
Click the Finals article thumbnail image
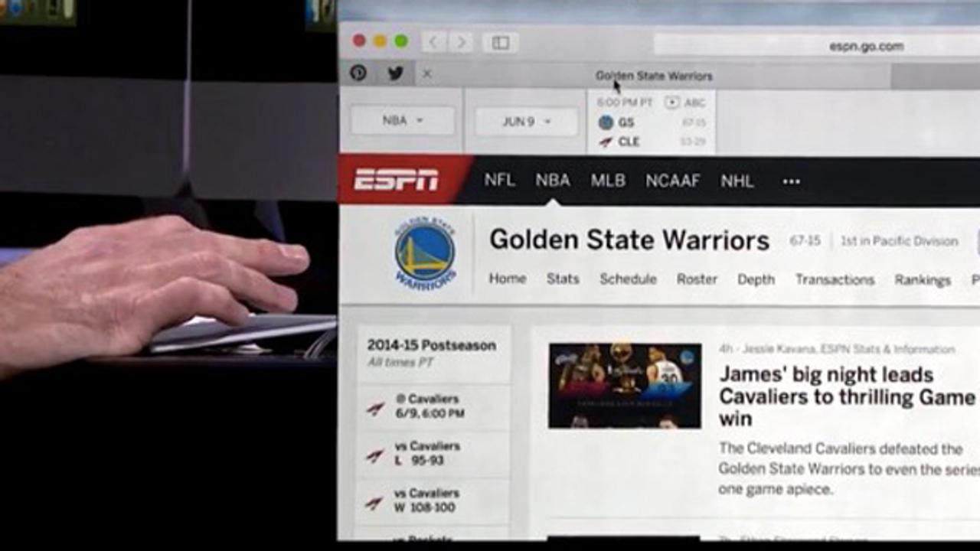click(625, 386)
